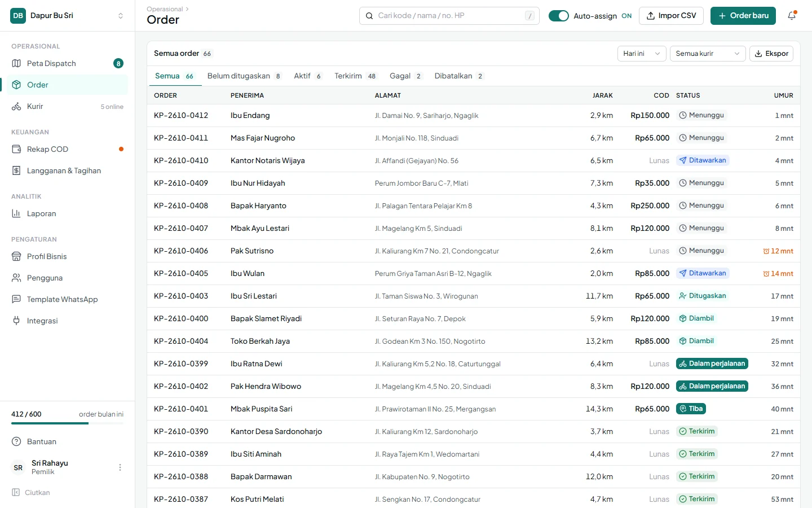Open the Semua kurir courier filter
The width and height of the screenshot is (812, 508).
[708, 54]
